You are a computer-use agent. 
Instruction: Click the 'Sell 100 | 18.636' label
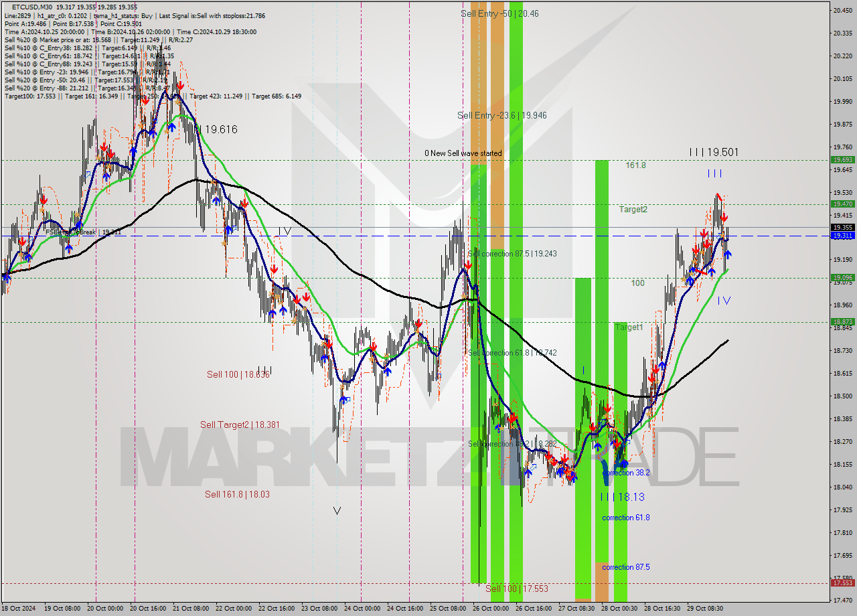(x=238, y=374)
